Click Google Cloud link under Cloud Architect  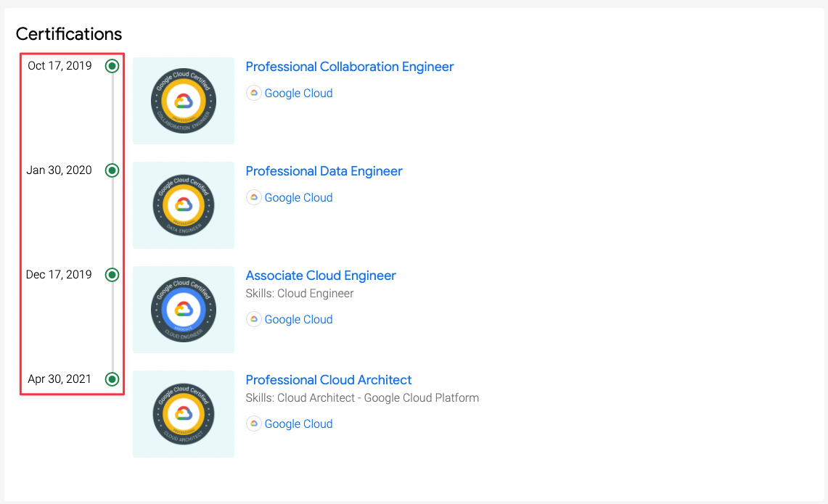(298, 424)
